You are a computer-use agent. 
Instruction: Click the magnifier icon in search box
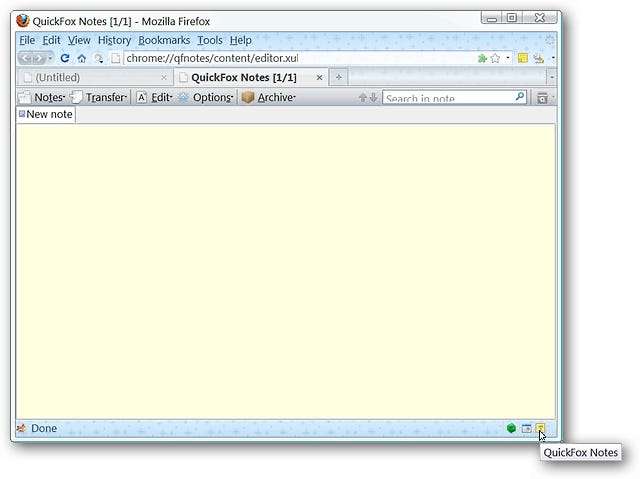click(x=520, y=97)
